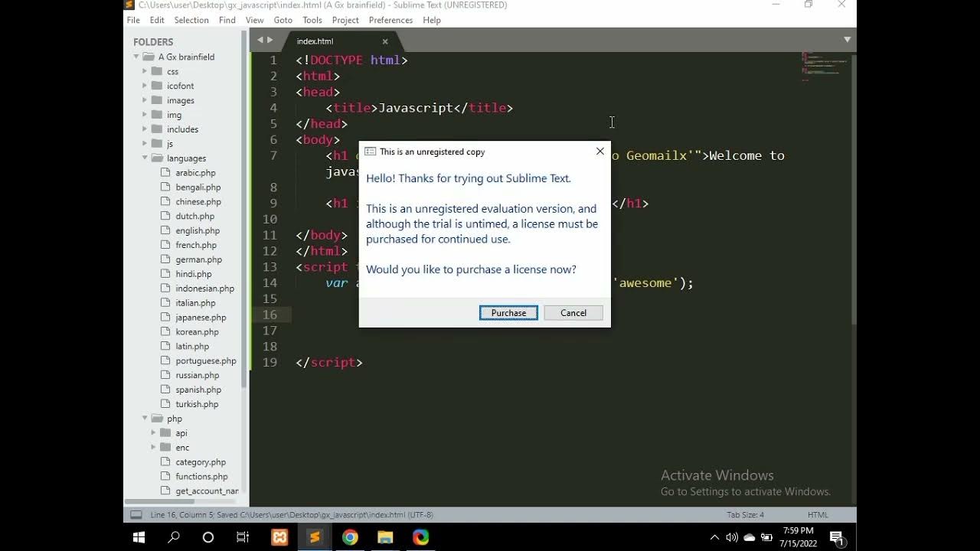Screen dimensions: 980x551
Task: Open turkish.php file
Action: click(197, 404)
